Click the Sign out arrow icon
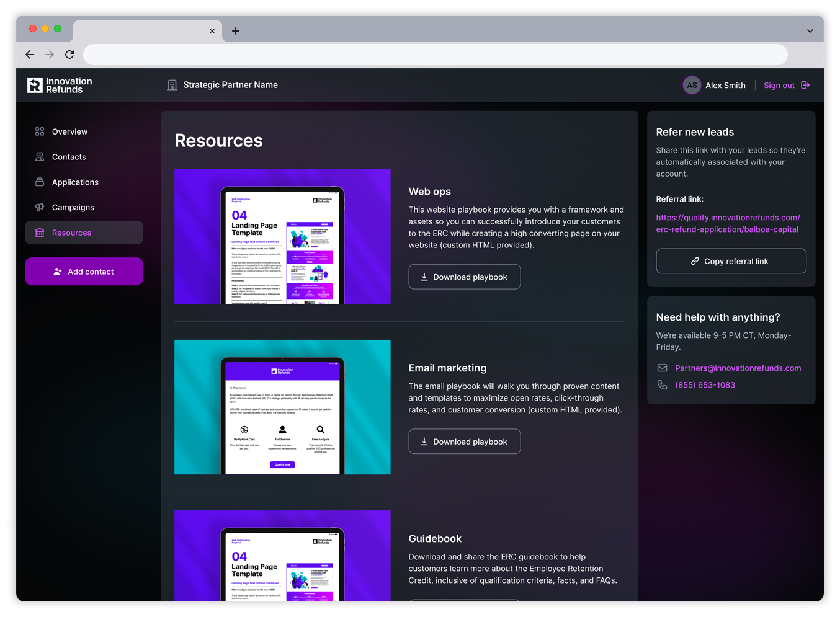 tap(805, 86)
